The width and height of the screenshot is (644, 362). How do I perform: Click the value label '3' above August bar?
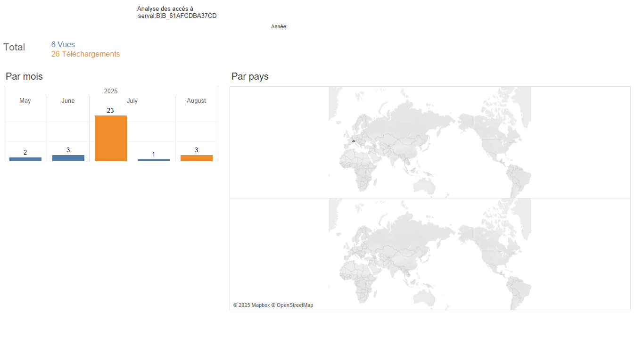pos(197,150)
